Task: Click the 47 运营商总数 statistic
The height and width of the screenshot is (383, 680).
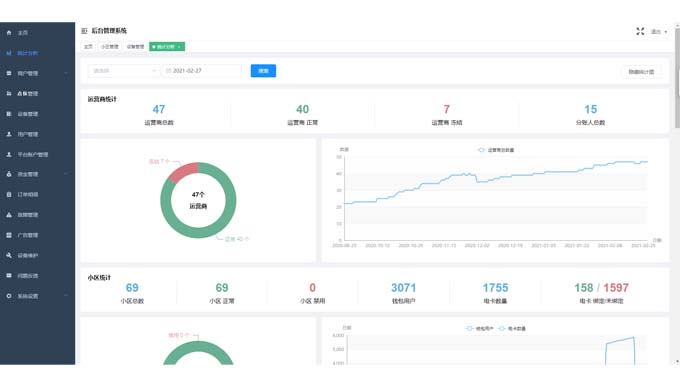Action: click(159, 115)
